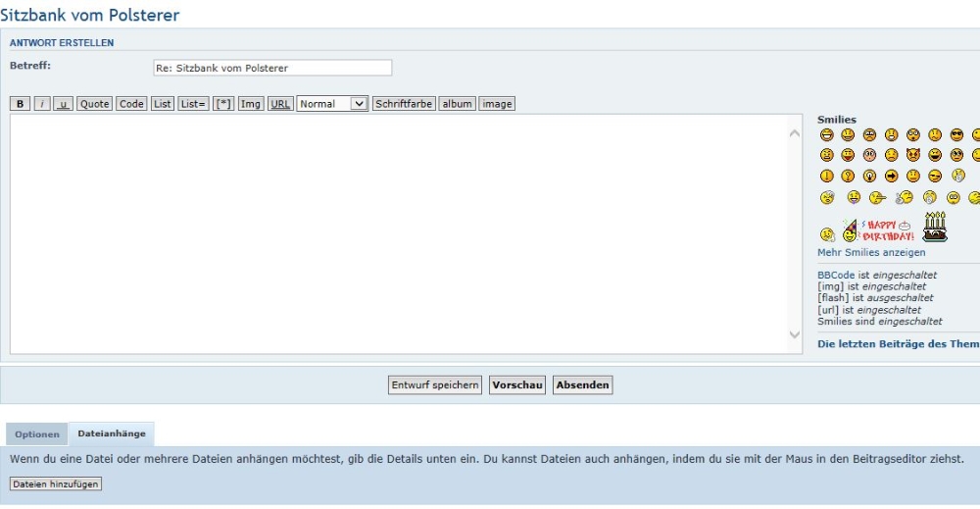This screenshot has width=980, height=509.
Task: Show more via Mehr Smilies anzeigen
Action: point(871,253)
